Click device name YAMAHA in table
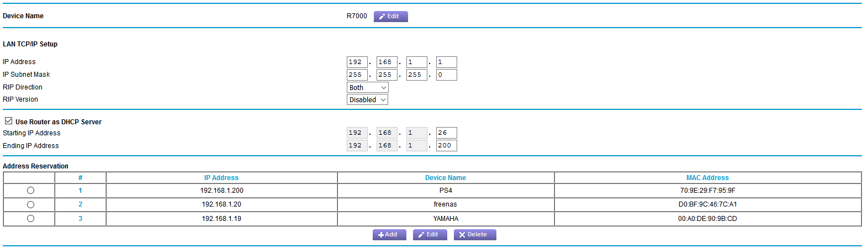The height and width of the screenshot is (248, 868). point(446,219)
